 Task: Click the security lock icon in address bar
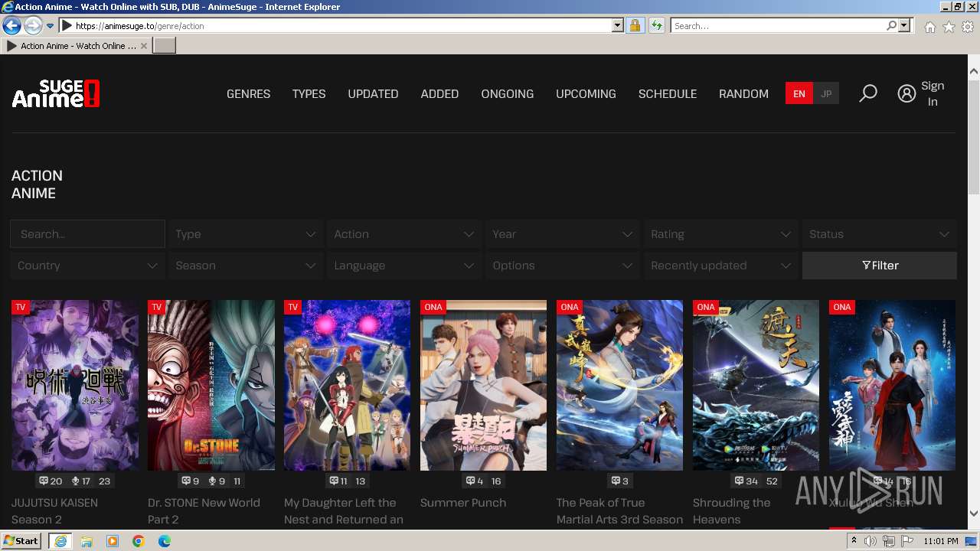[635, 25]
